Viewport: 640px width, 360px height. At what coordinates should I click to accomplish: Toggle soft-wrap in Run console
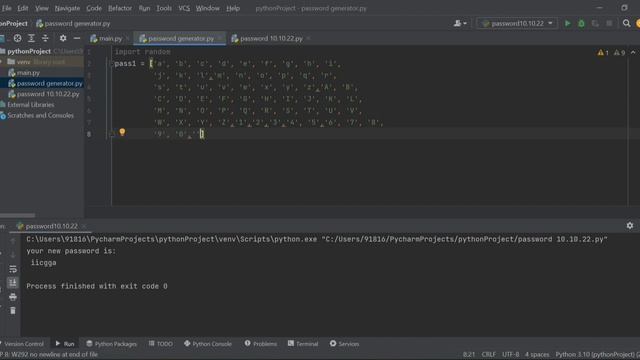point(13,269)
